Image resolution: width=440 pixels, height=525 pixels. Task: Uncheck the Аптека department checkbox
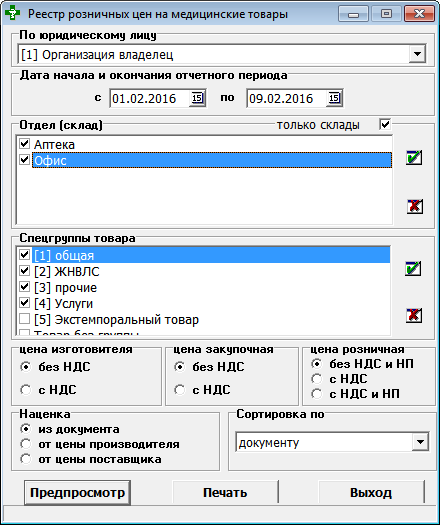(24, 144)
